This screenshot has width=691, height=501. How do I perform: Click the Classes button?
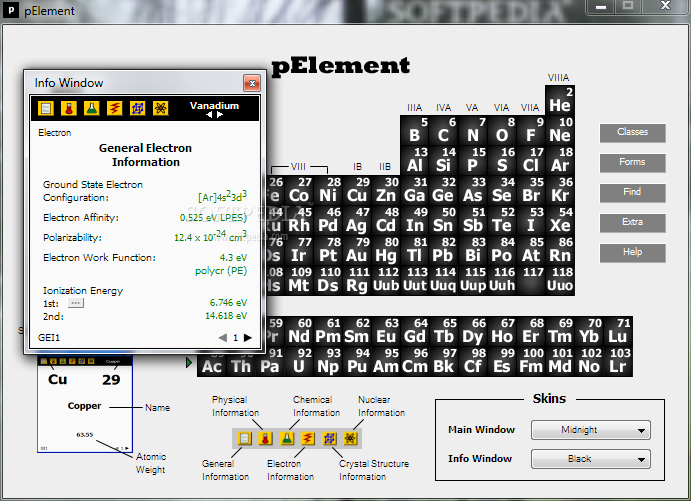[x=632, y=132]
